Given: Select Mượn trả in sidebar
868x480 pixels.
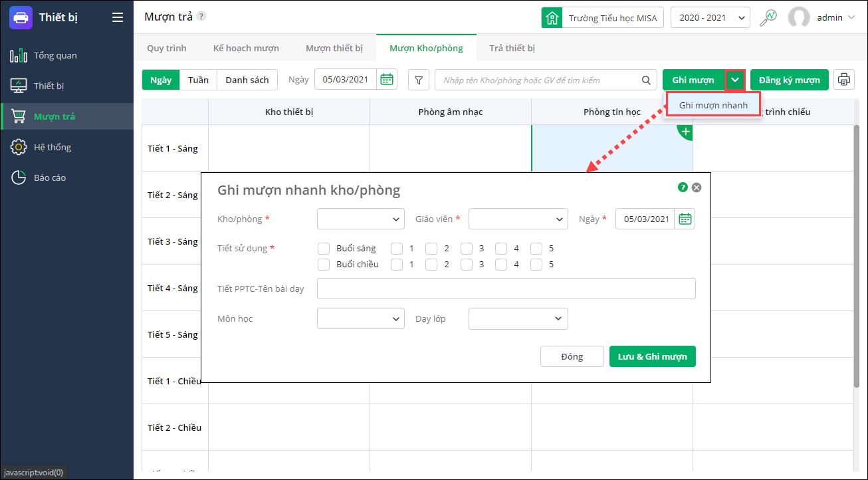Looking at the screenshot, I should point(66,116).
